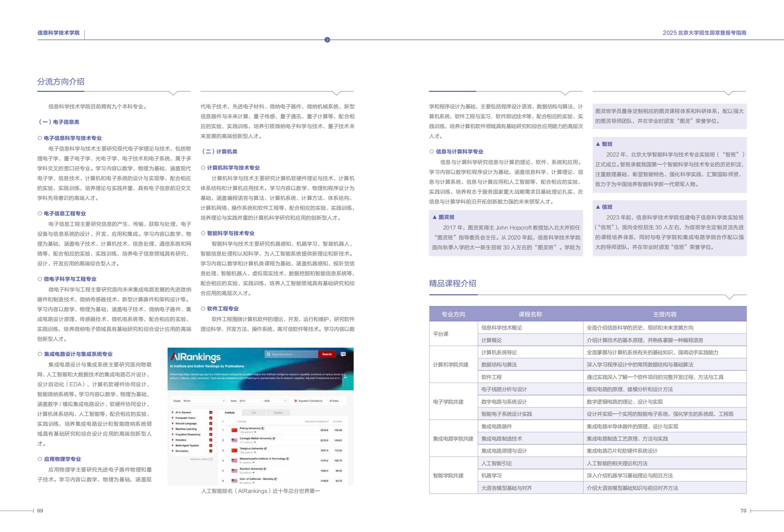
Task: Click the US flag beside Carnegie Mellon University
Action: tap(234, 440)
